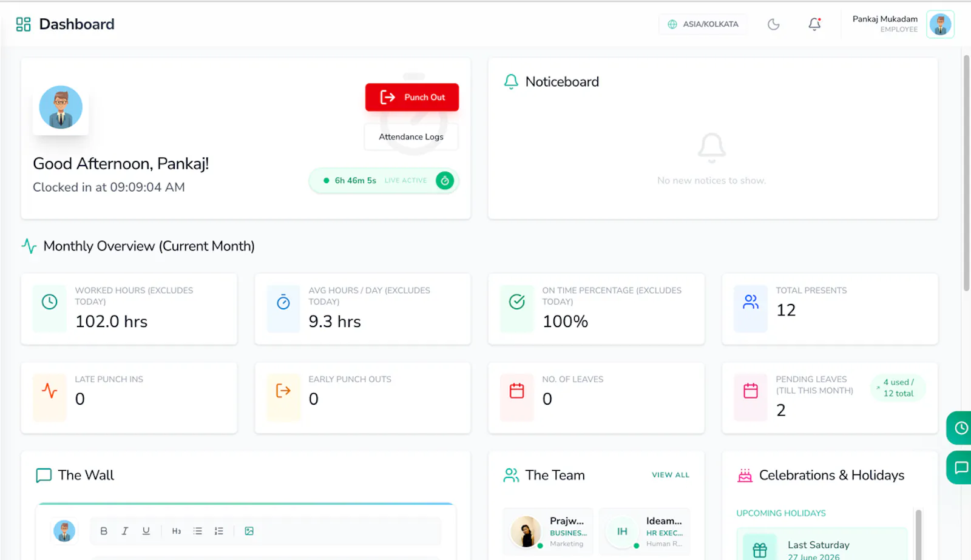Open the floating chat button on right edge
This screenshot has height=560, width=971.
[x=960, y=467]
